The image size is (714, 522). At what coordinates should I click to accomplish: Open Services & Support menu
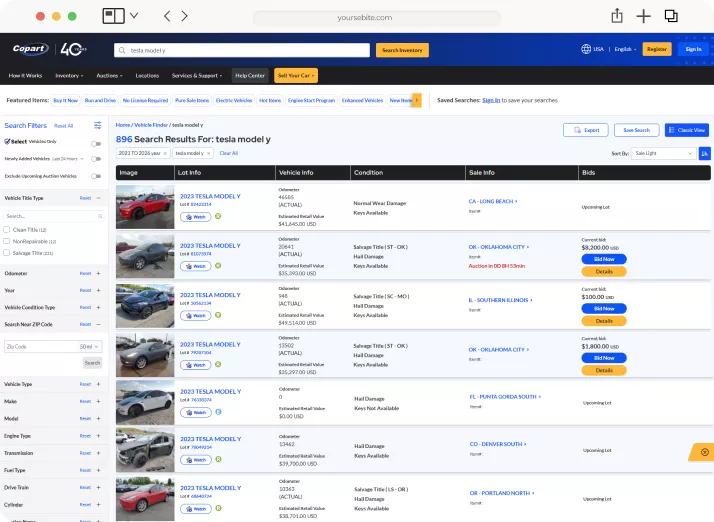(x=197, y=76)
